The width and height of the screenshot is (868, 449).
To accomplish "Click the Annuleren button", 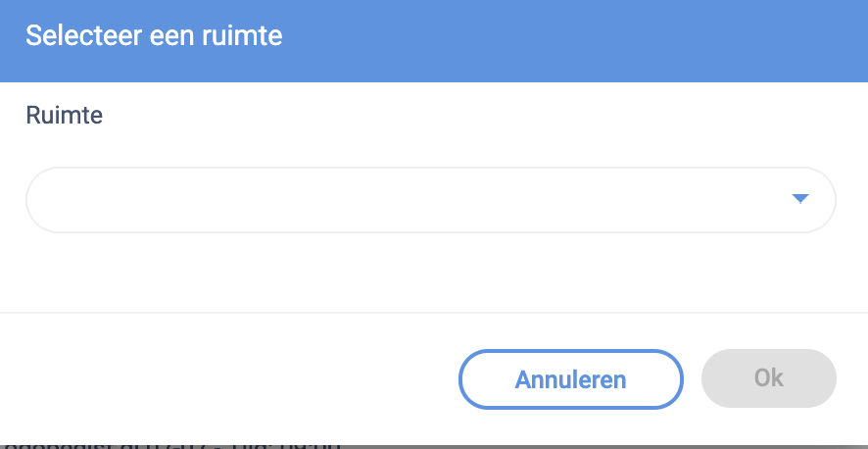I will (x=570, y=378).
